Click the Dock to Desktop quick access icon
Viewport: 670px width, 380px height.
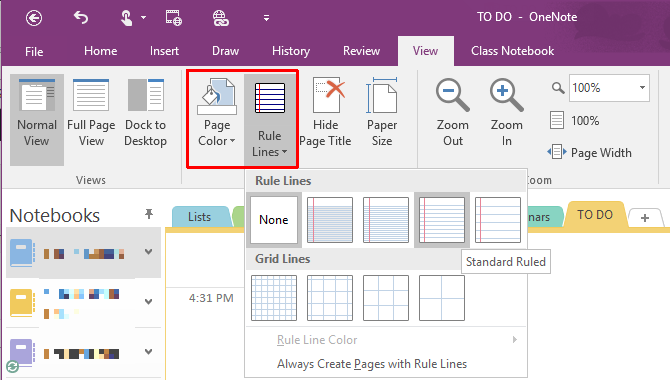click(x=173, y=18)
